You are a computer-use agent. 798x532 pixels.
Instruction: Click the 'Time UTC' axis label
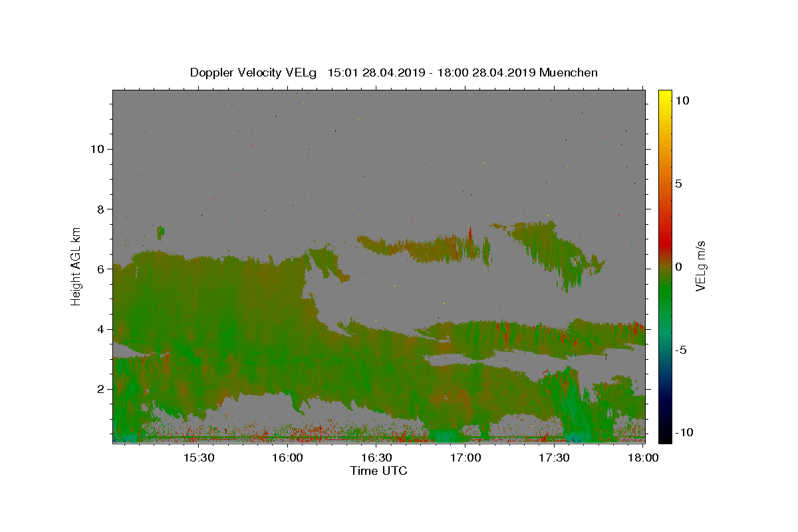tap(378, 471)
